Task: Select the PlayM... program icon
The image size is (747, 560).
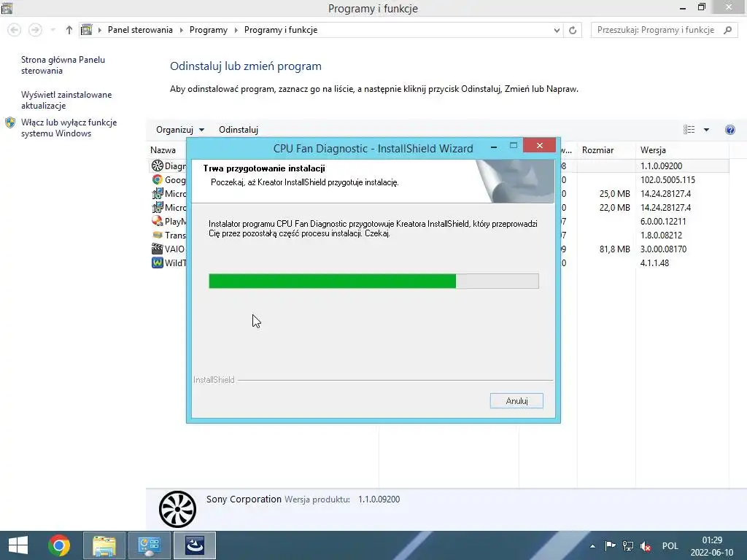Action: 158,221
